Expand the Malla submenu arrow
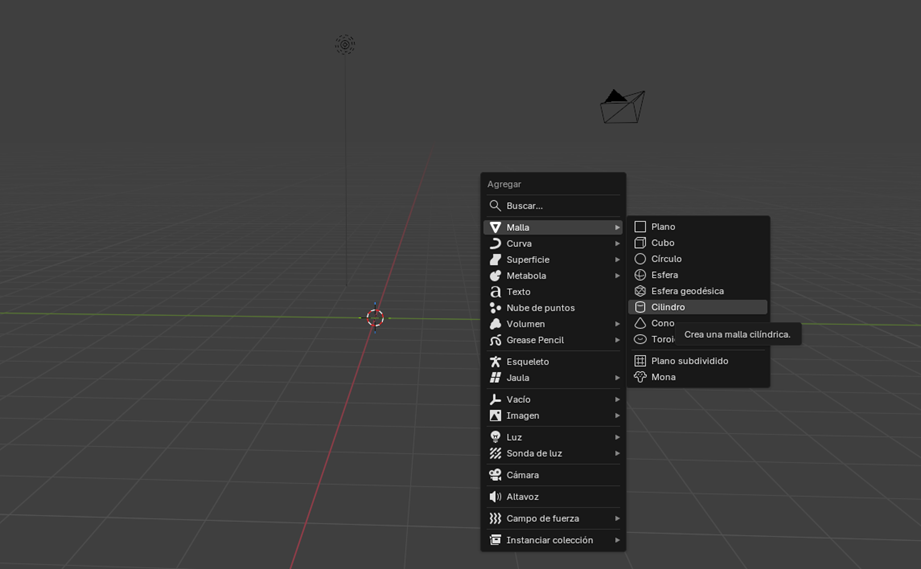Image resolution: width=921 pixels, height=569 pixels. click(x=617, y=227)
